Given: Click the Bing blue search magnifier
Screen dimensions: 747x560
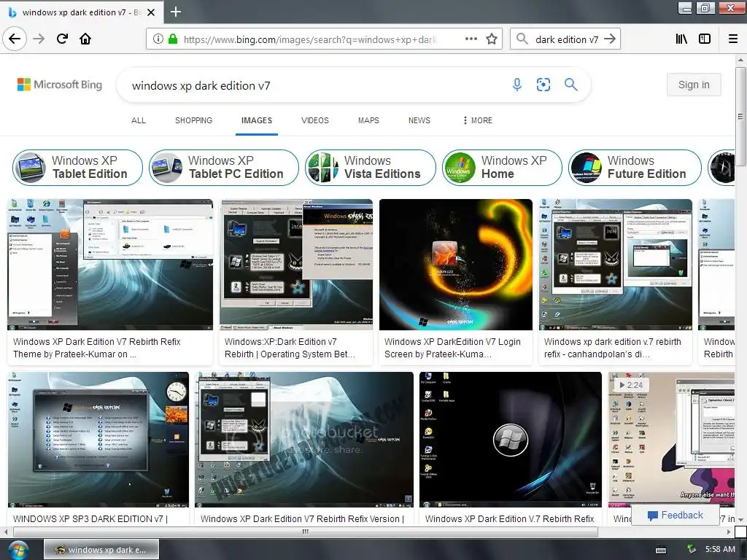Looking at the screenshot, I should coord(570,85).
